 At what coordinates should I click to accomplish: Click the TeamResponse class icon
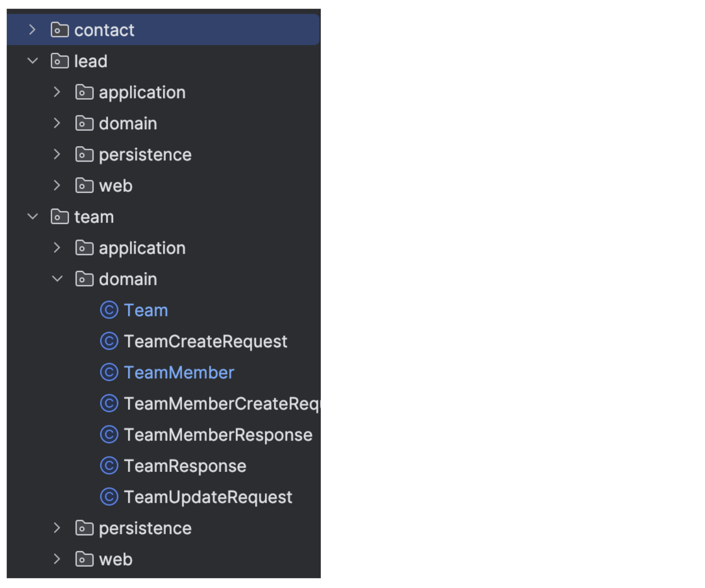109,466
